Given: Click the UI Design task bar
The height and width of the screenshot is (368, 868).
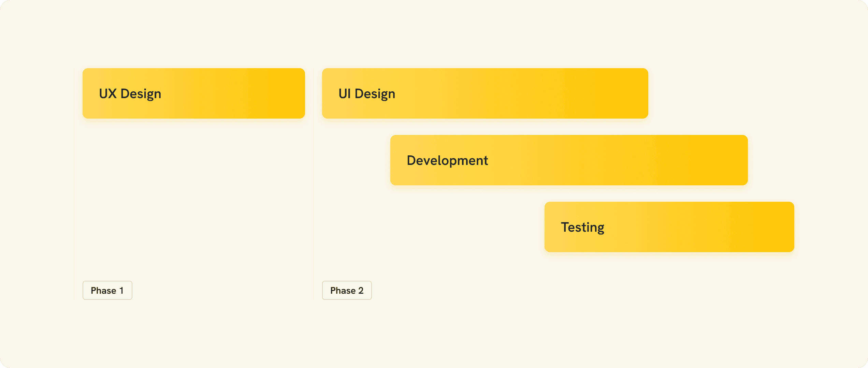Looking at the screenshot, I should 485,93.
